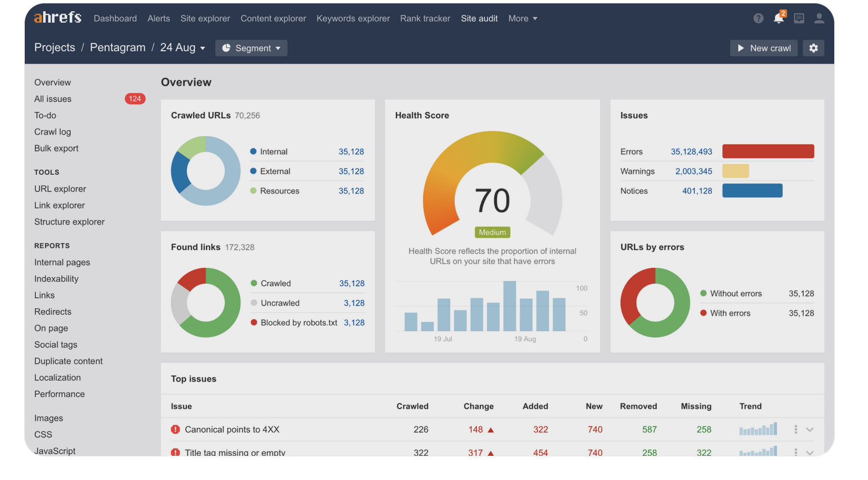868x480 pixels.
Task: Click tallest bar in health history chart
Action: 509,306
